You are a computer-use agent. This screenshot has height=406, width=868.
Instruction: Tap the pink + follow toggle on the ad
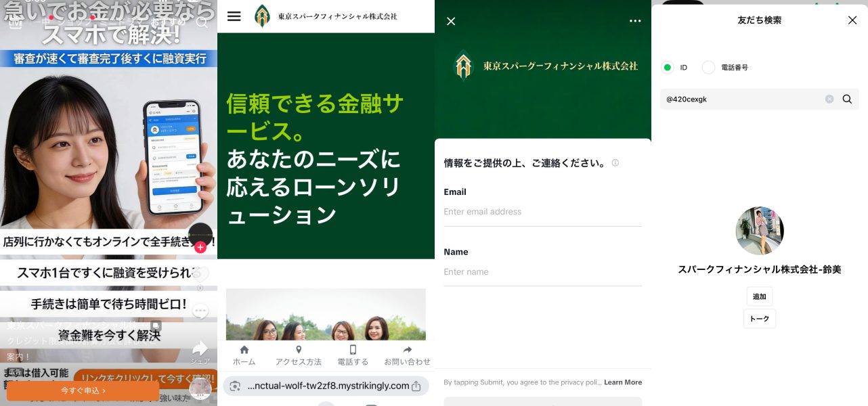click(x=200, y=248)
